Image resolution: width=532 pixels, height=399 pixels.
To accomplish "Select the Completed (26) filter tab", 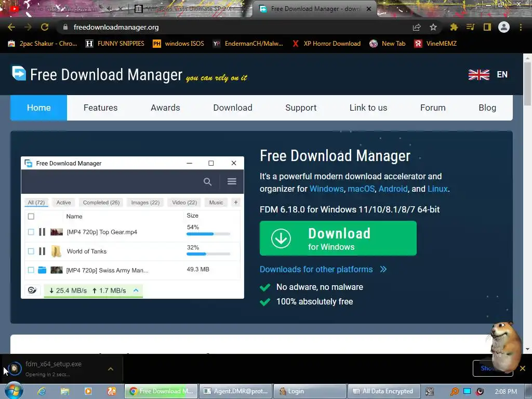I will 101,203.
